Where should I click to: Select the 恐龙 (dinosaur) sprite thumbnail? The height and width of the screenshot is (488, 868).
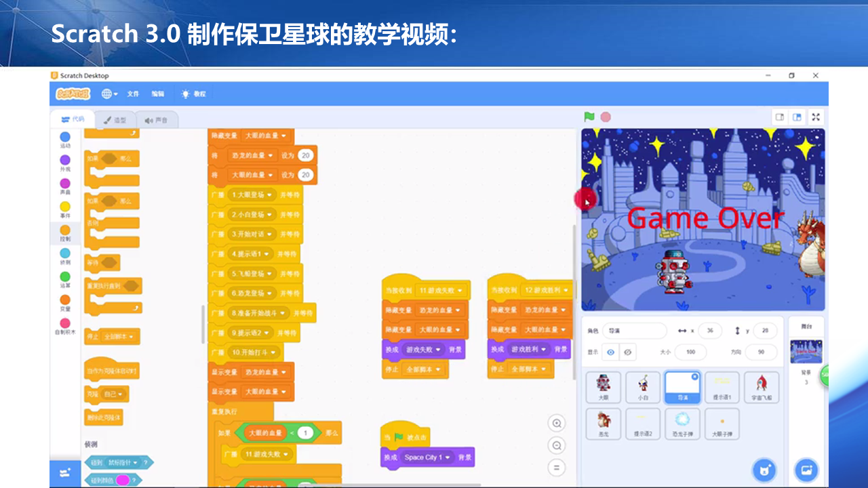click(x=603, y=424)
